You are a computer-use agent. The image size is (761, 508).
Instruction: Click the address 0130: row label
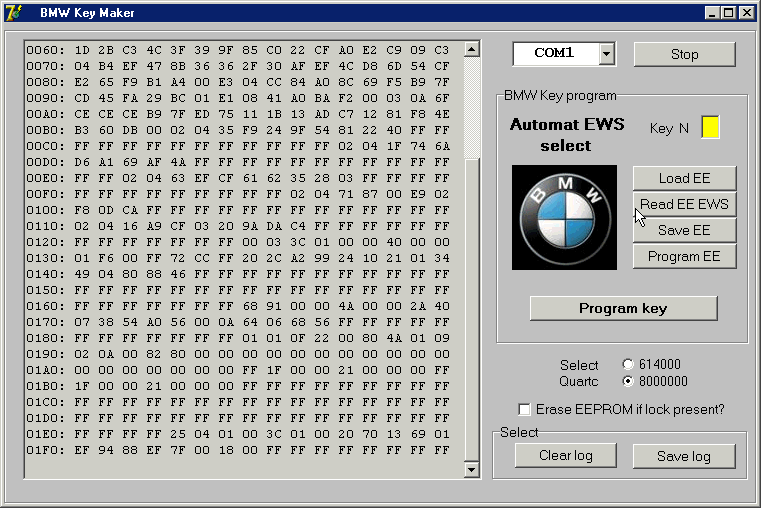(45, 258)
